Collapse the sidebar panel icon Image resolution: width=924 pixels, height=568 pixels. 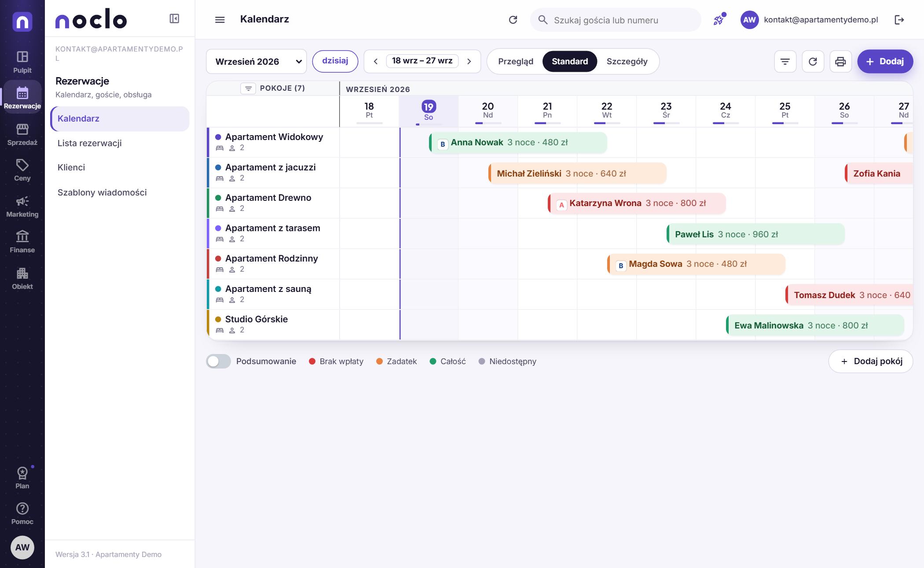click(x=174, y=18)
